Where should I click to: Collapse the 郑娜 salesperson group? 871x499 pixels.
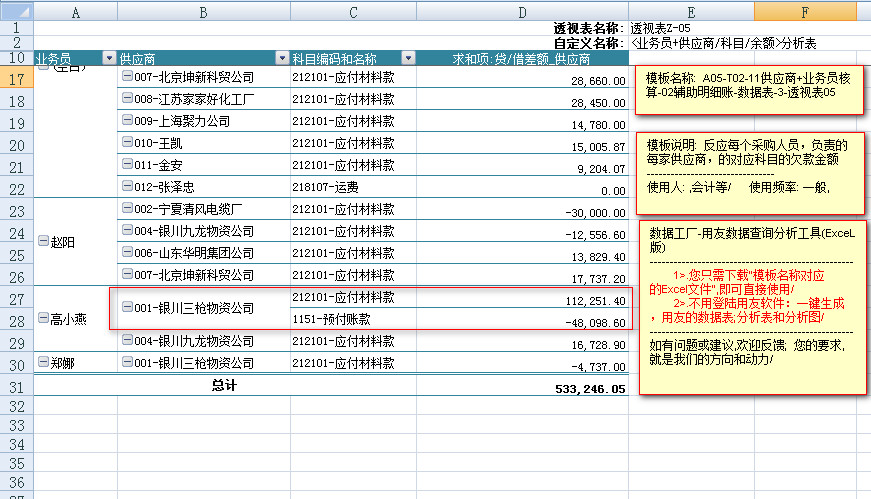click(42, 363)
